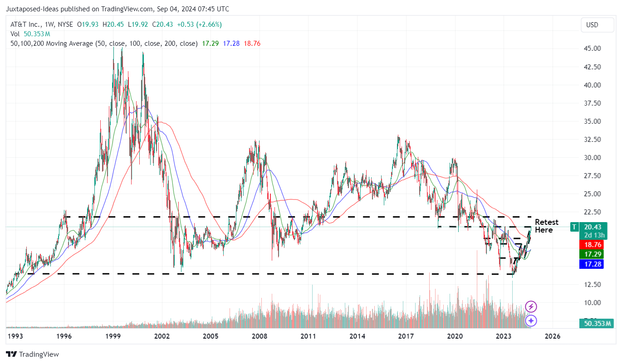Viewport: 622px width, 364px height.
Task: Click the 45.00 price axis label
Action: click(593, 49)
